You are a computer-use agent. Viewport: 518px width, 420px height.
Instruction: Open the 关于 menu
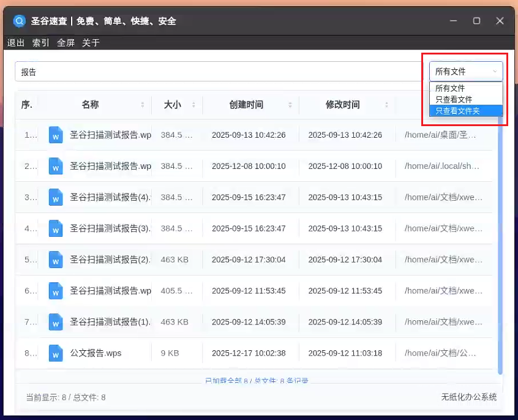pyautogui.click(x=91, y=43)
